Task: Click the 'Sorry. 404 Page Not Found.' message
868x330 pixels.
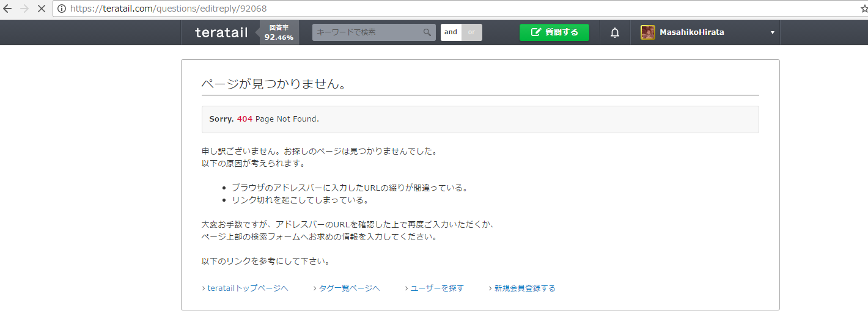Action: point(264,119)
